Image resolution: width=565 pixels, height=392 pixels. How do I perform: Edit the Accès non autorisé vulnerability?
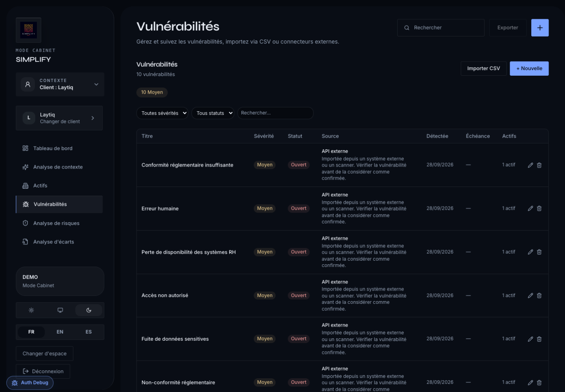tap(530, 296)
